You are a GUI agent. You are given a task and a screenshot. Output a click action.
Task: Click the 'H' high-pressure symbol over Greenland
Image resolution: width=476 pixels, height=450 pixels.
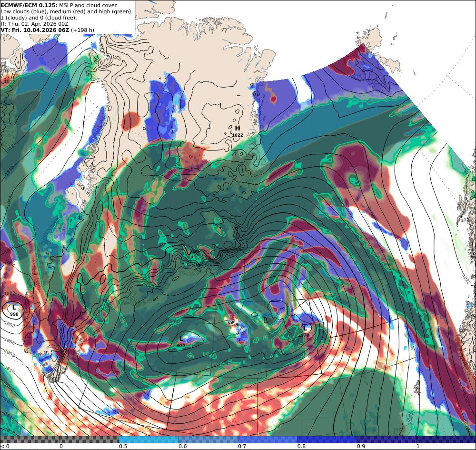pyautogui.click(x=238, y=128)
